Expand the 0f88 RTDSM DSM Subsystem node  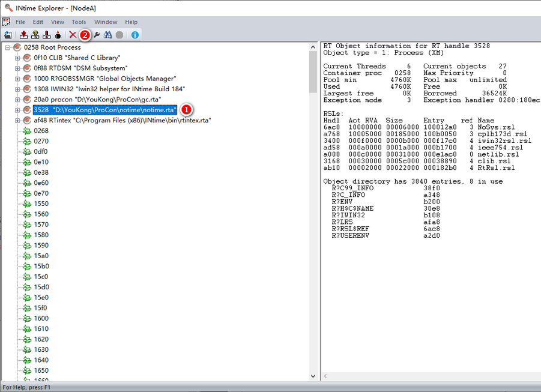click(x=17, y=68)
